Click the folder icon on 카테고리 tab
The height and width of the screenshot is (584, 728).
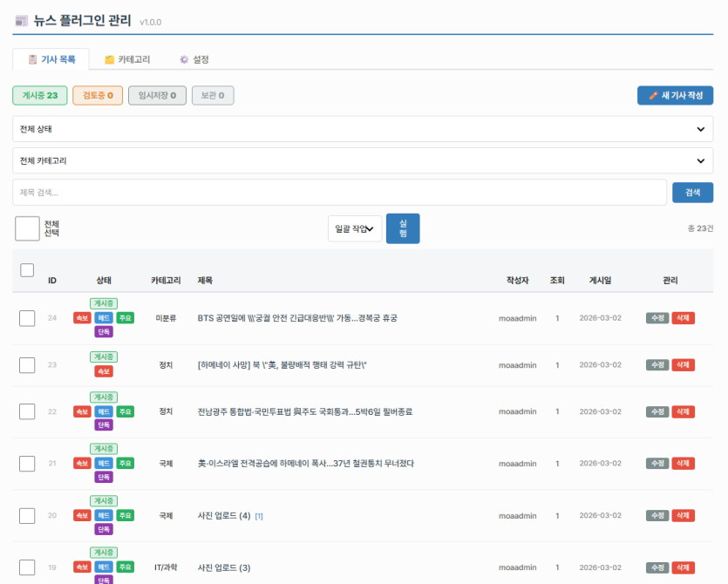[x=109, y=60]
